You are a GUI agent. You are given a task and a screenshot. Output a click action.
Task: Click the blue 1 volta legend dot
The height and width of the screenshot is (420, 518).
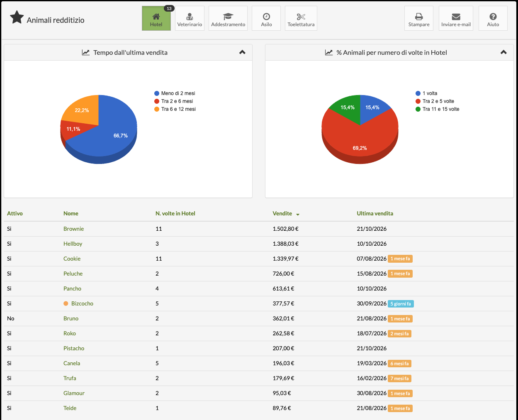pyautogui.click(x=418, y=93)
